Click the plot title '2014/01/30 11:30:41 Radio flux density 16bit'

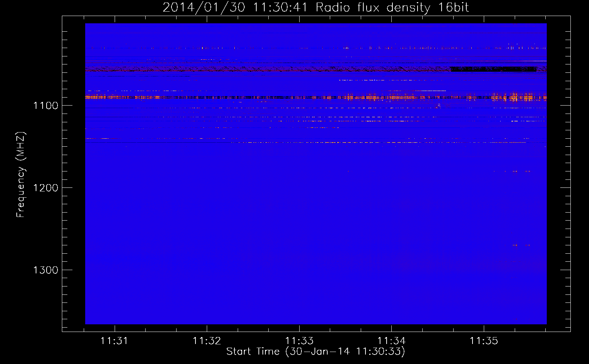click(316, 7)
